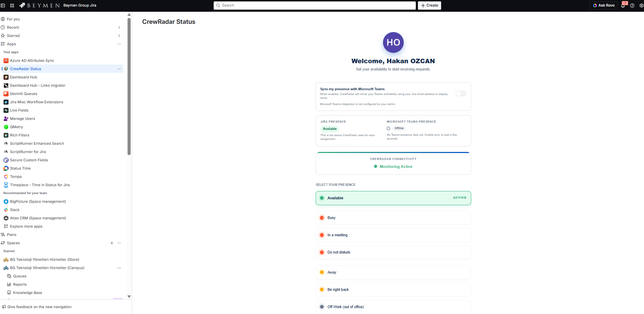Open more actions for CrewRadar Status

119,69
